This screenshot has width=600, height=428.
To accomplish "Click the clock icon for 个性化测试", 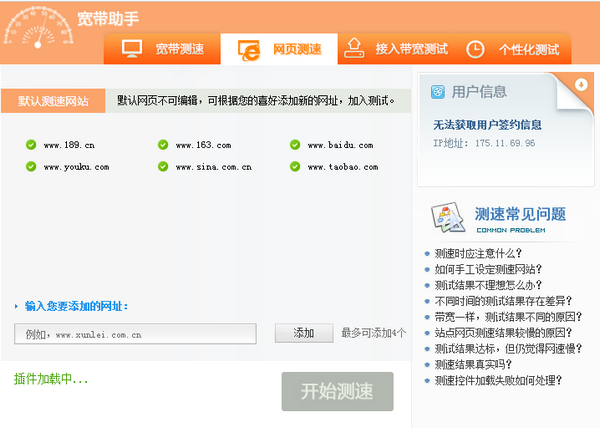I will [x=475, y=49].
